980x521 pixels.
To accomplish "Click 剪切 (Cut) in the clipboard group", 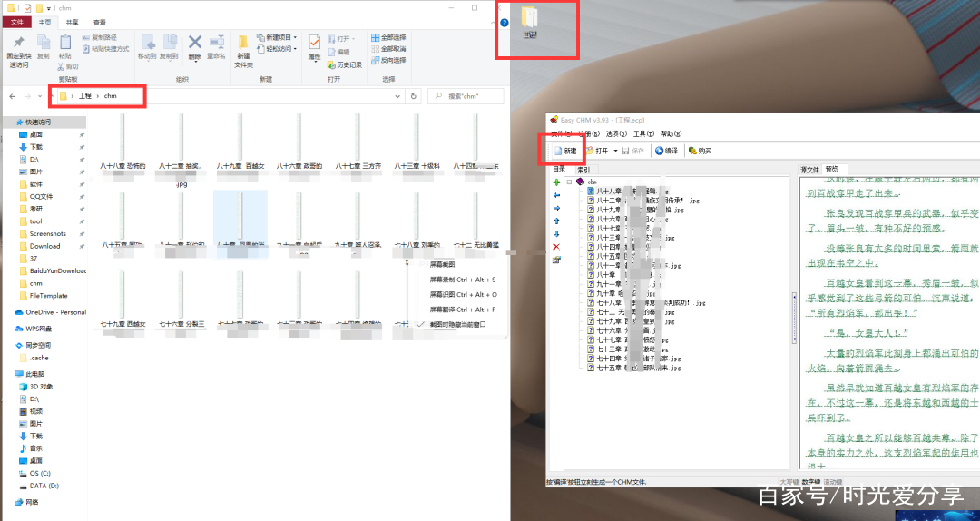I will coord(67,66).
